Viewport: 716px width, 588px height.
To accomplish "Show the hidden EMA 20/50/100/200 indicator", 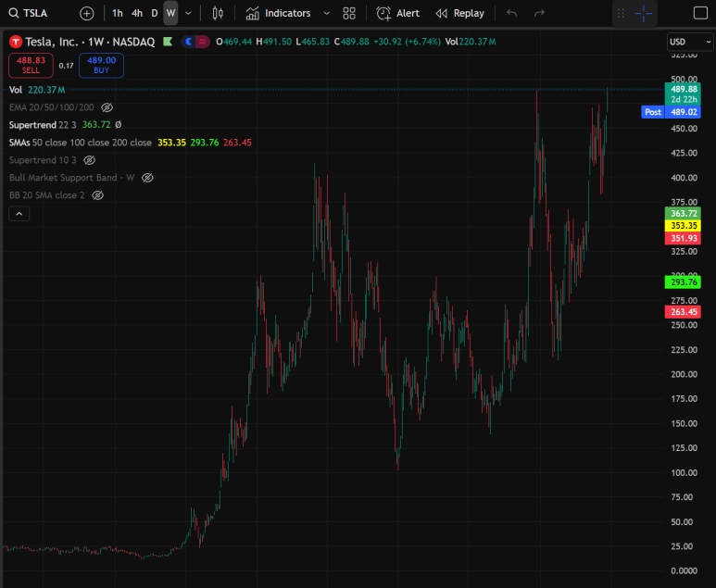I will coord(107,107).
